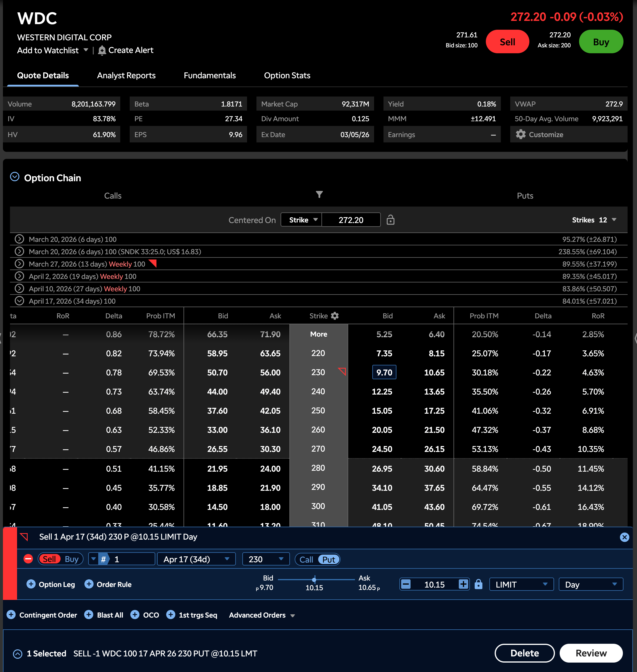
Task: Click the option chain filter funnel icon
Action: click(319, 194)
